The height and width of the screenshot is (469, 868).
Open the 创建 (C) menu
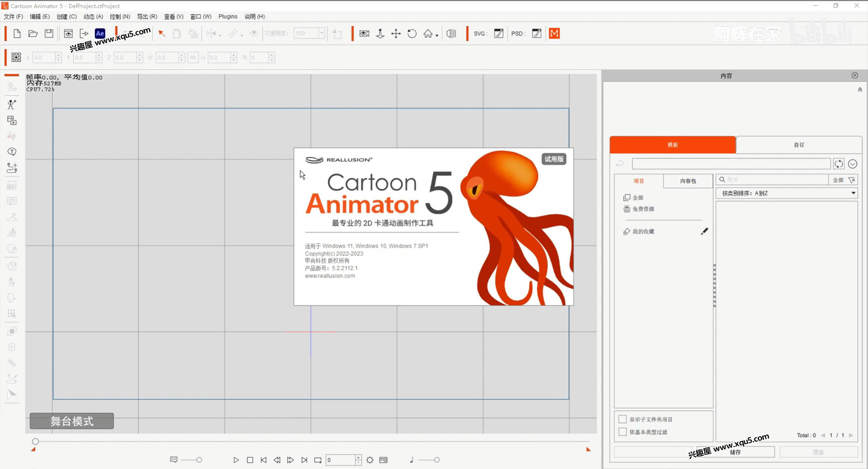67,16
